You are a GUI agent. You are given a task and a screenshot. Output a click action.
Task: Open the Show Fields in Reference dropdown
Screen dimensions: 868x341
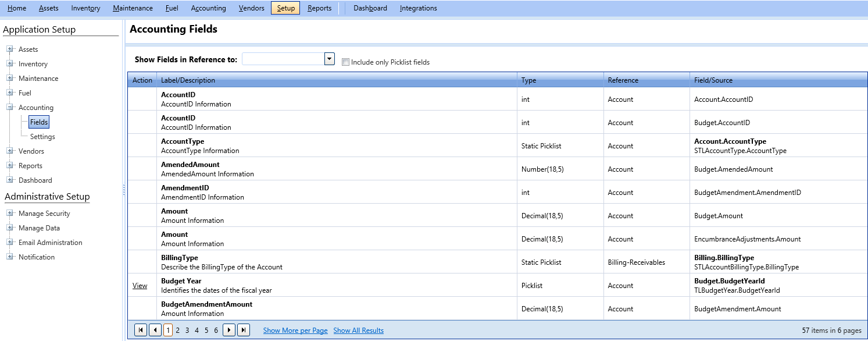click(x=330, y=59)
